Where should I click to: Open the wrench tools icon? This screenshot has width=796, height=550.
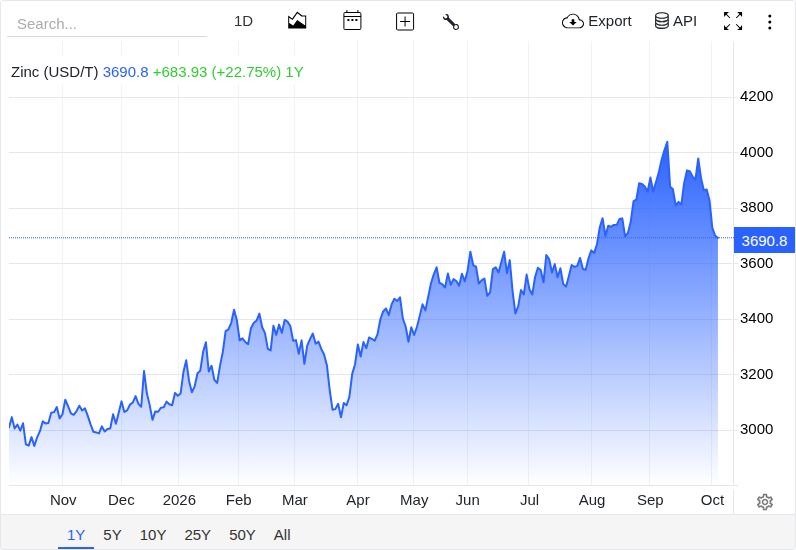tap(451, 22)
